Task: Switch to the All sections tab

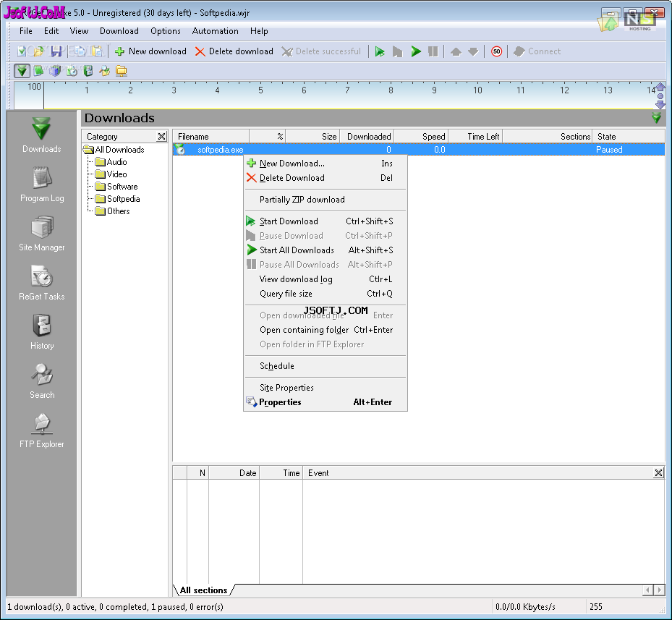Action: click(203, 590)
